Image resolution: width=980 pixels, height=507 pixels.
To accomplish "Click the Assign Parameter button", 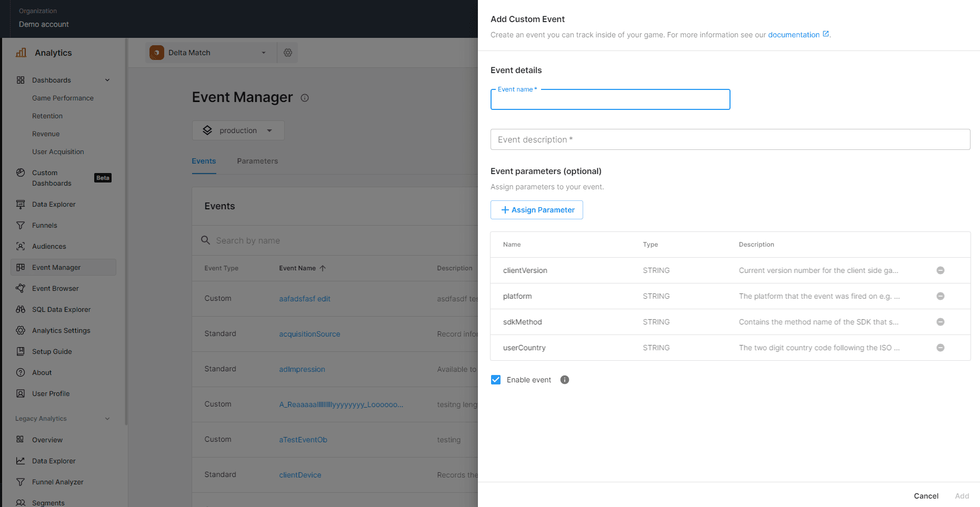I will pyautogui.click(x=536, y=210).
